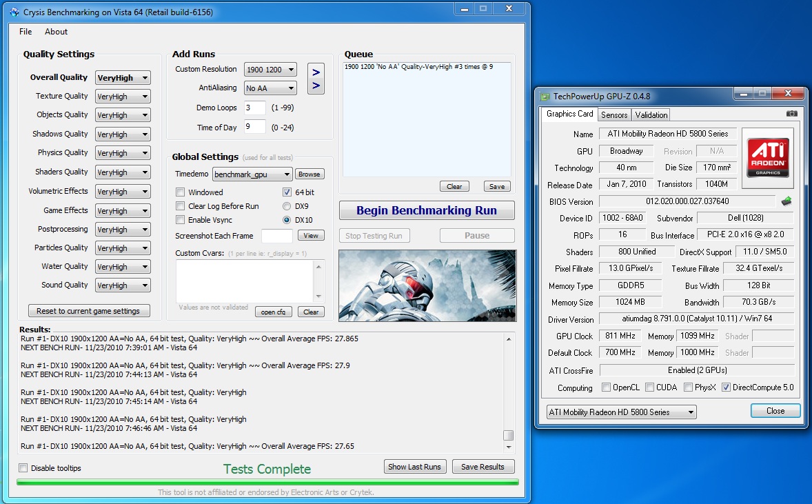Open the GPU selection dropdown in GPU-Z
Screen dimensions: 812x504
621,412
